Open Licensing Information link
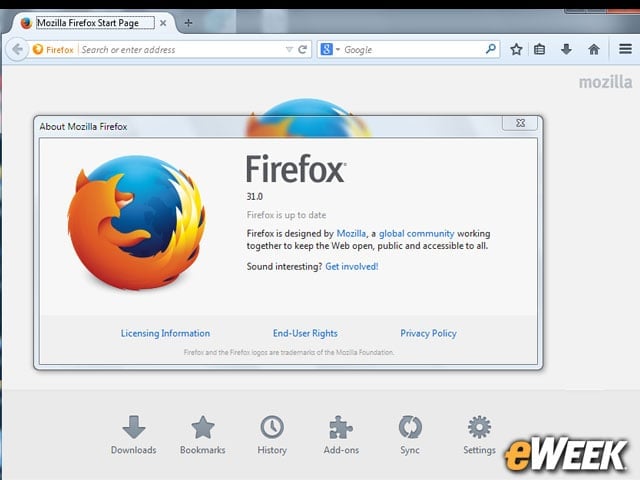 click(x=165, y=333)
